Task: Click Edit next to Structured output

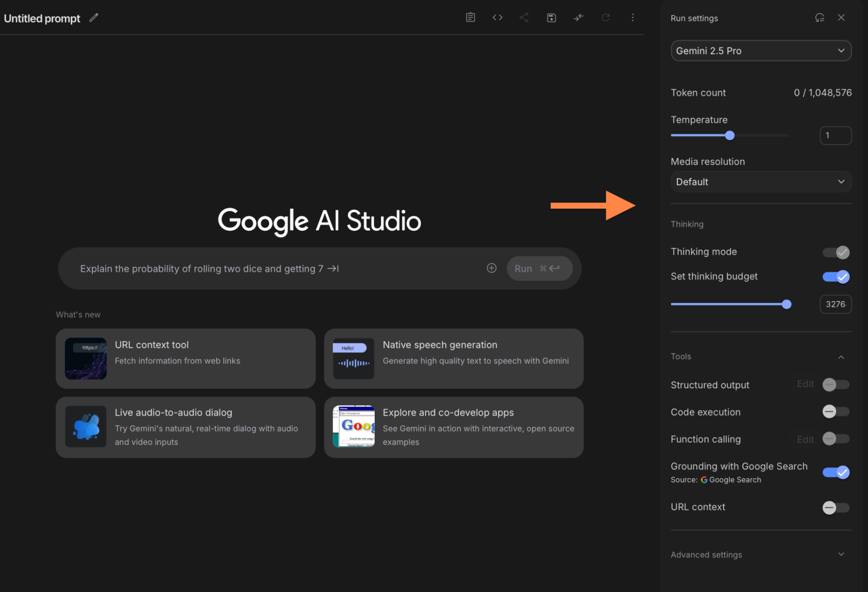Action: tap(805, 384)
